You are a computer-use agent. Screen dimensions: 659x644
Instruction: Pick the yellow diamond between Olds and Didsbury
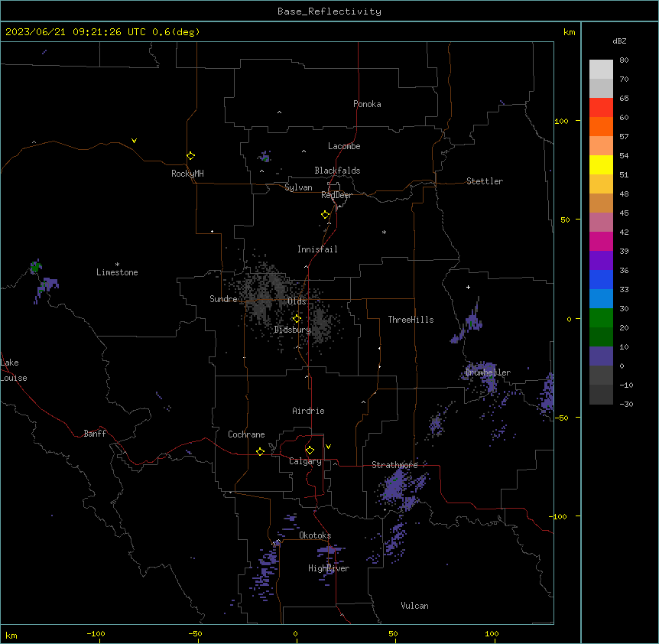(x=297, y=319)
